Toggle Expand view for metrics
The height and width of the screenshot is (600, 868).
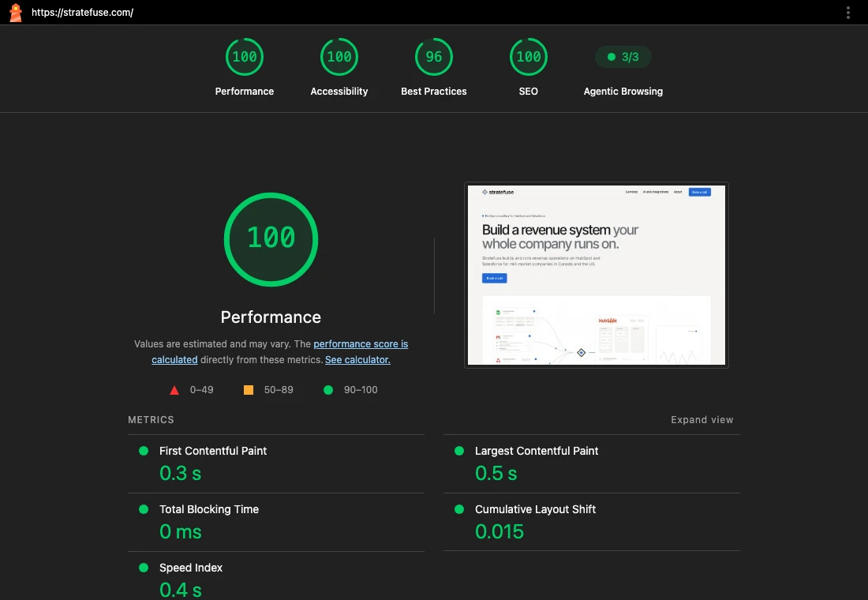[702, 420]
